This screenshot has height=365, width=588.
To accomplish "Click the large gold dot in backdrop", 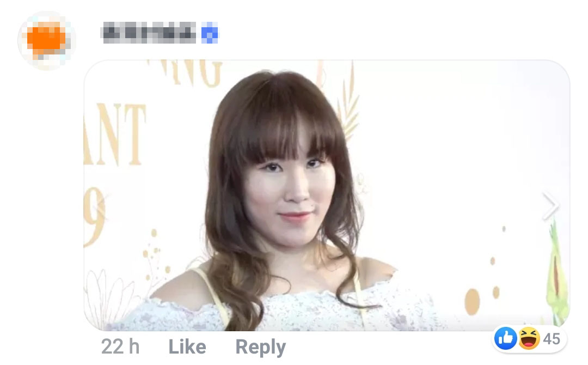I will click(x=472, y=302).
